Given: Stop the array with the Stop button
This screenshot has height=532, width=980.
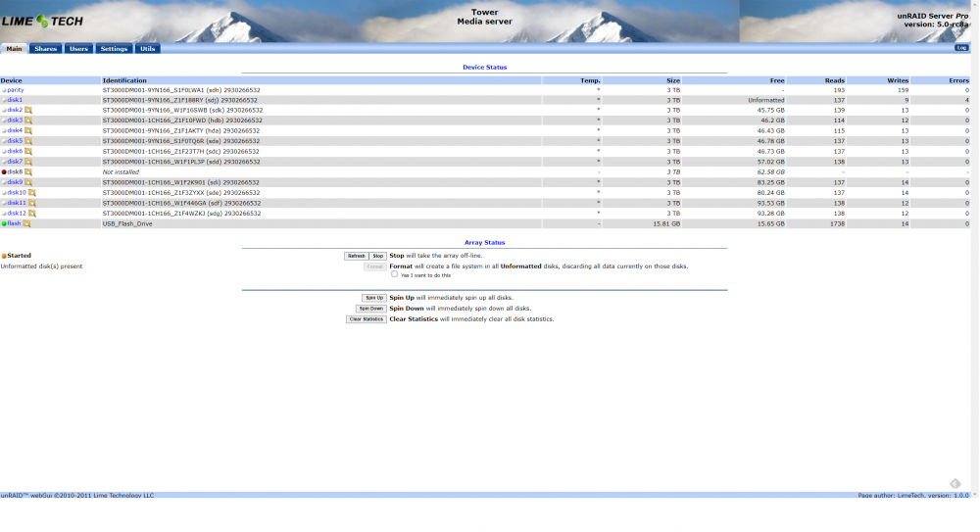Looking at the screenshot, I should (x=377, y=256).
